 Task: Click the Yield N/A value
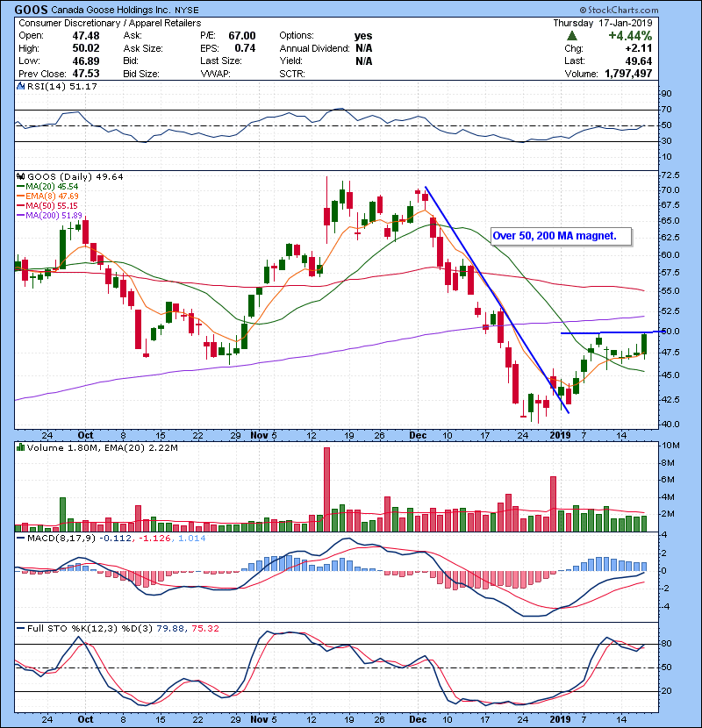364,61
